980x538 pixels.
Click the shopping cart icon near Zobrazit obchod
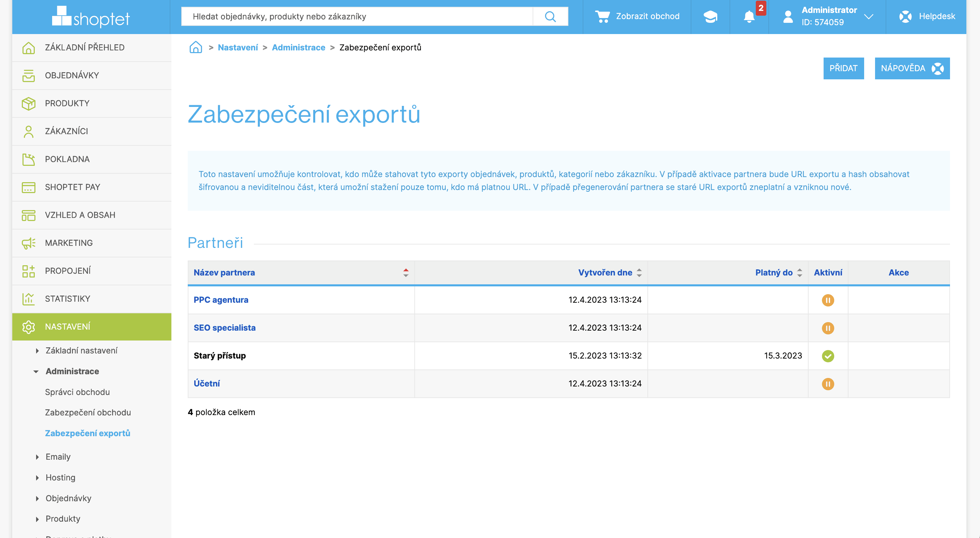[602, 16]
